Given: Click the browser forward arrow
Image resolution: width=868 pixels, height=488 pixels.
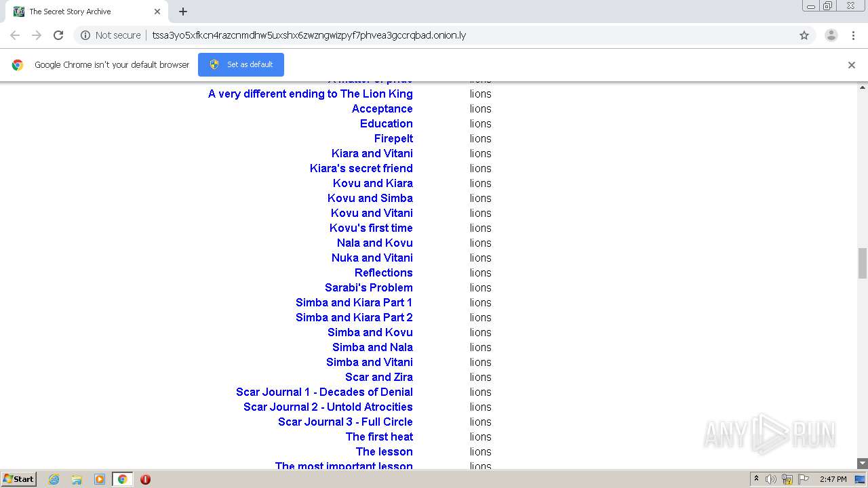Looking at the screenshot, I should 37,35.
